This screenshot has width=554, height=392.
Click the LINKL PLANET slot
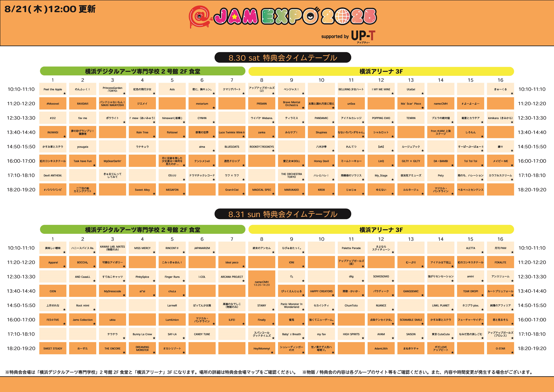point(441,305)
